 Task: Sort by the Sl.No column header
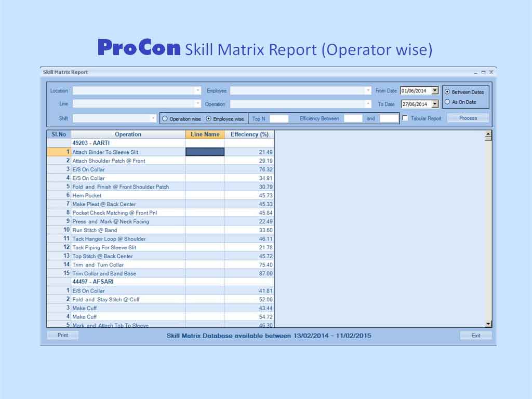(59, 135)
